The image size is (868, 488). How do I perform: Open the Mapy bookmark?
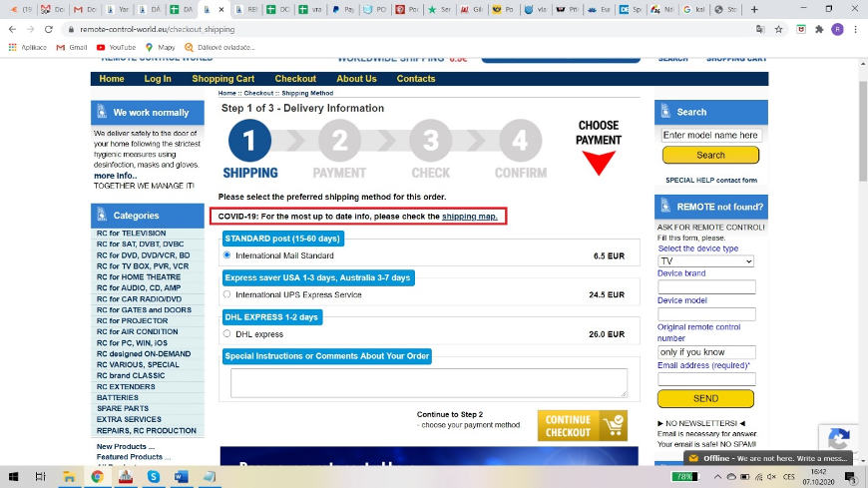click(160, 48)
